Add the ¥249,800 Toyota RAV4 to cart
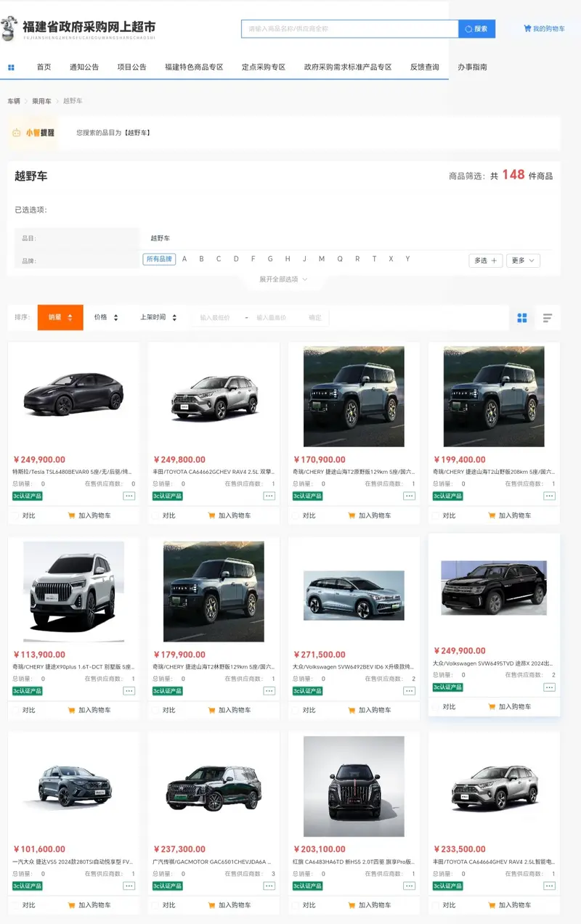Viewport: 581px width, 924px height. pos(229,515)
